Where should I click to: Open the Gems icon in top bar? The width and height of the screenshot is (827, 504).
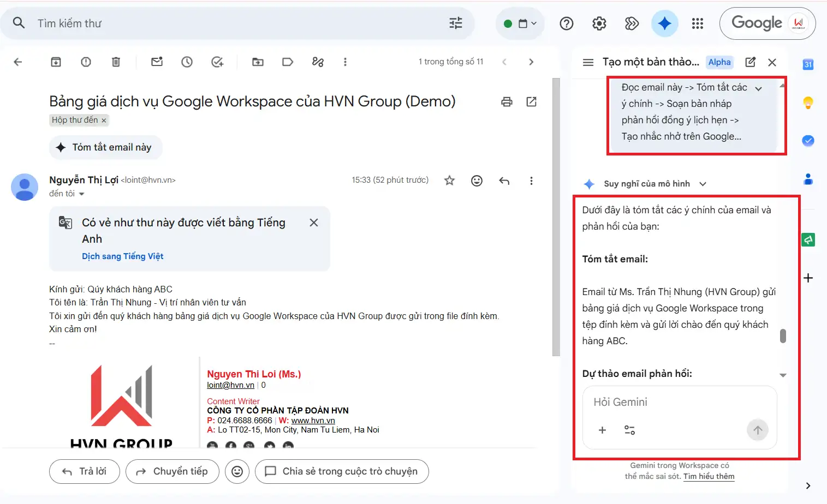(632, 23)
